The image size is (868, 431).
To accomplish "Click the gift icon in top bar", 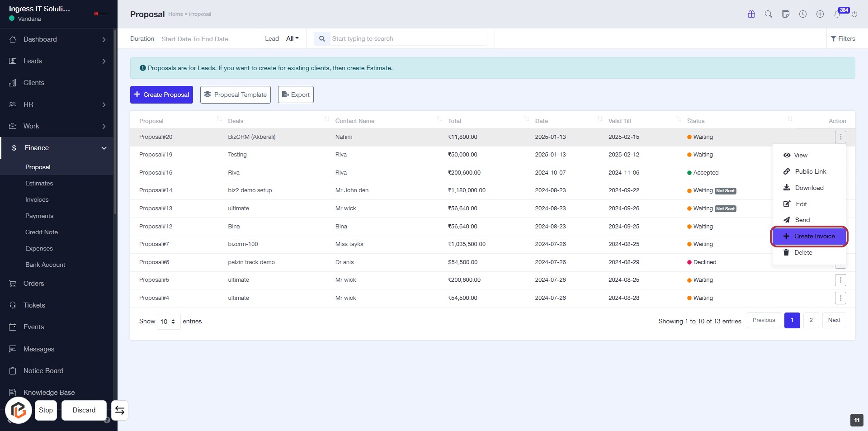I will point(751,14).
